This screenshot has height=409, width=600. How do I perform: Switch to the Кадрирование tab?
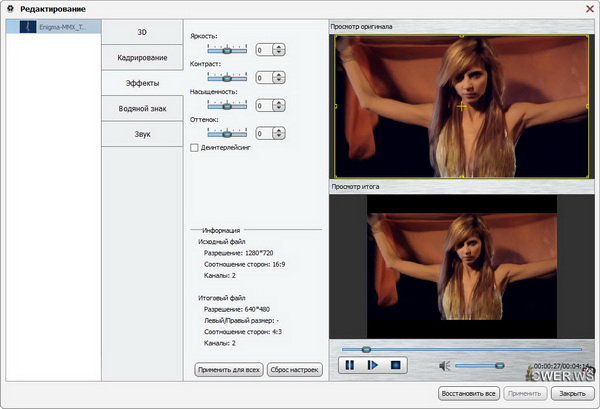[142, 58]
